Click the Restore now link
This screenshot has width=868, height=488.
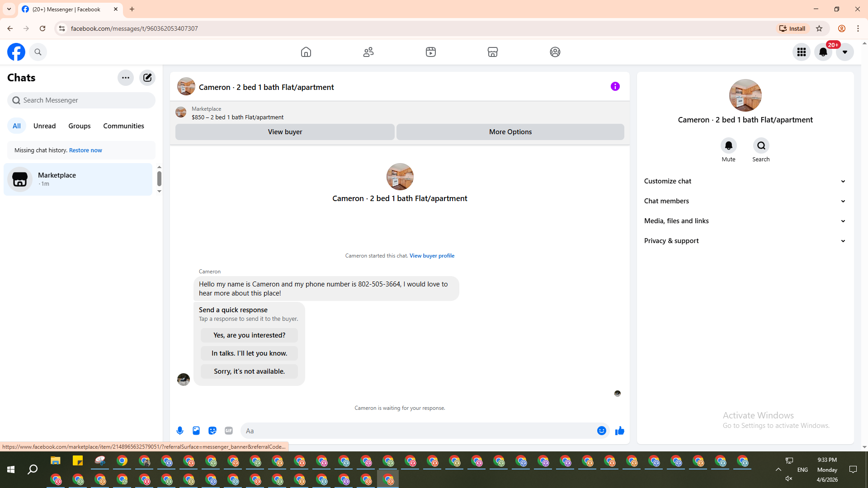point(85,150)
